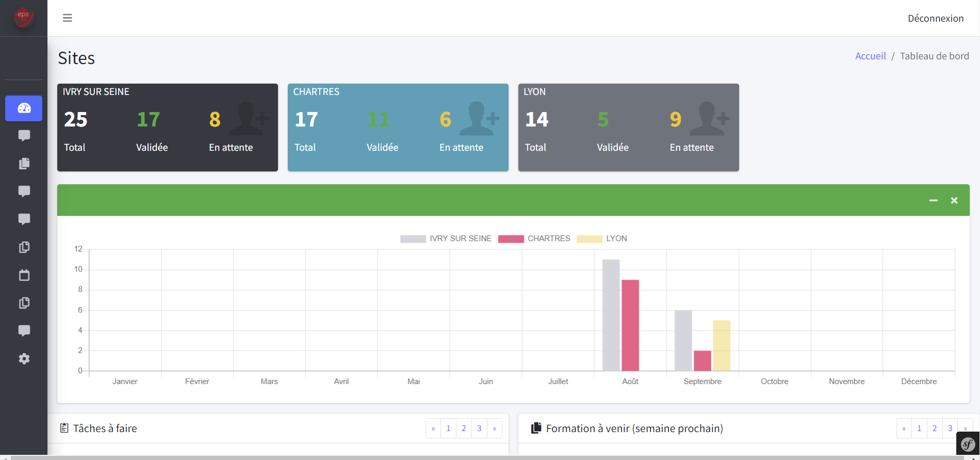980x460 pixels.
Task: Click the yellow LYON bar for Septembre
Action: [722, 345]
